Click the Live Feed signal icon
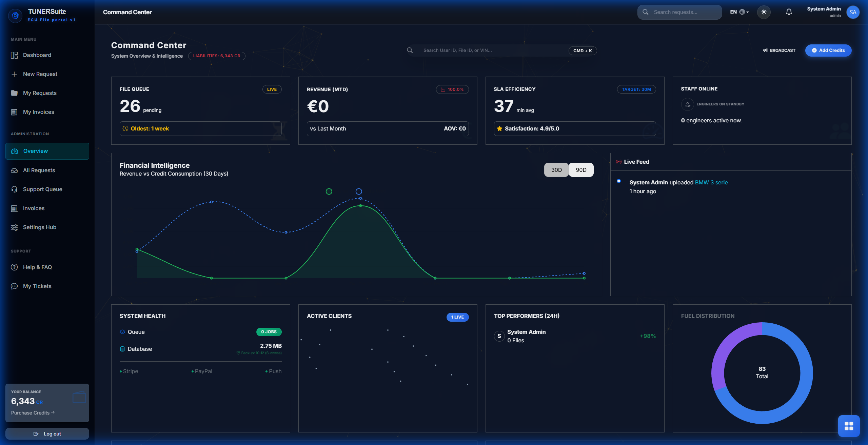 click(x=618, y=162)
